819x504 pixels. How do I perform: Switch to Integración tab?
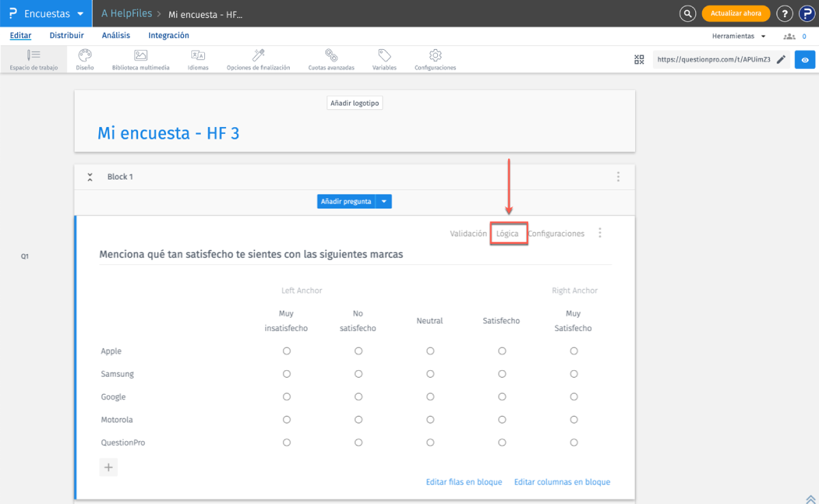pos(169,36)
